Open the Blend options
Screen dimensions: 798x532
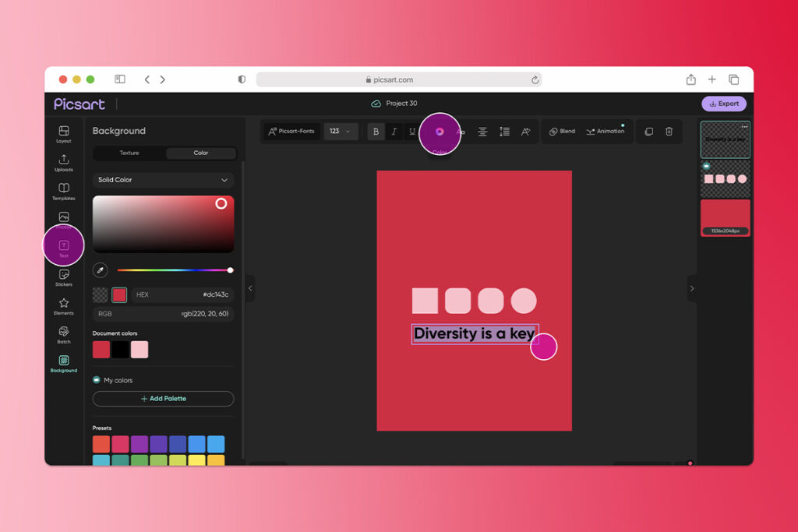click(561, 131)
